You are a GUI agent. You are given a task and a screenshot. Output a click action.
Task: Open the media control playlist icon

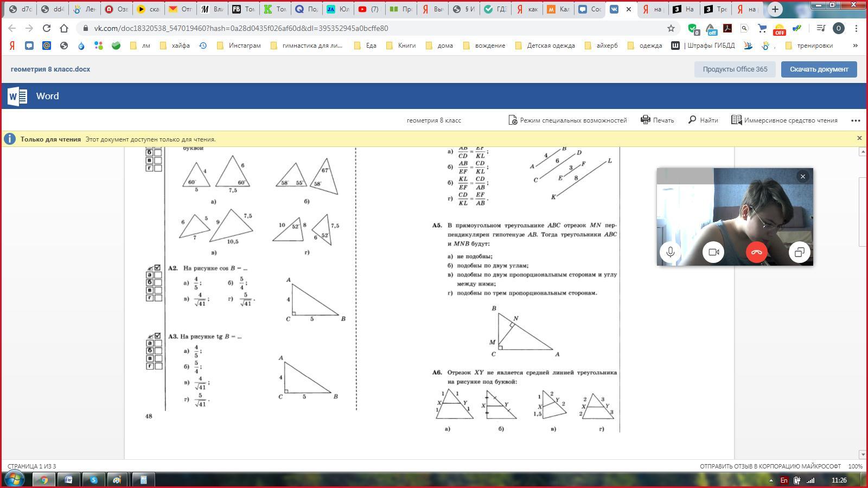click(821, 28)
